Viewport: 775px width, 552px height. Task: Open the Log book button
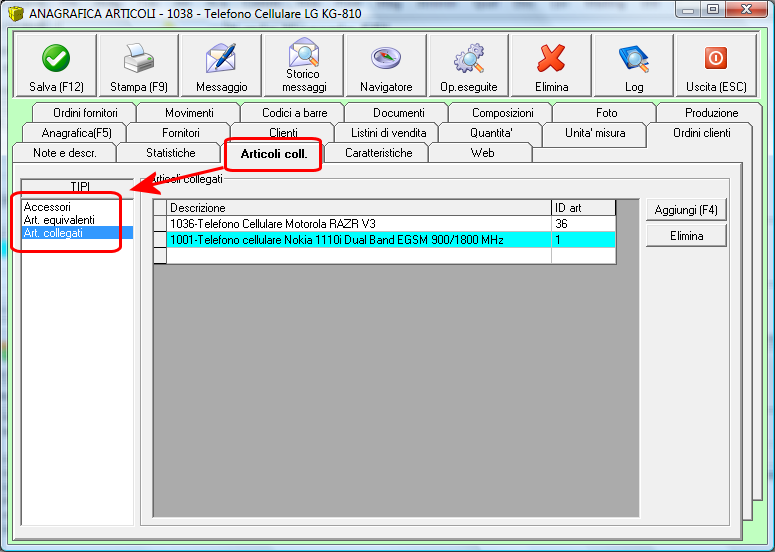click(x=634, y=65)
